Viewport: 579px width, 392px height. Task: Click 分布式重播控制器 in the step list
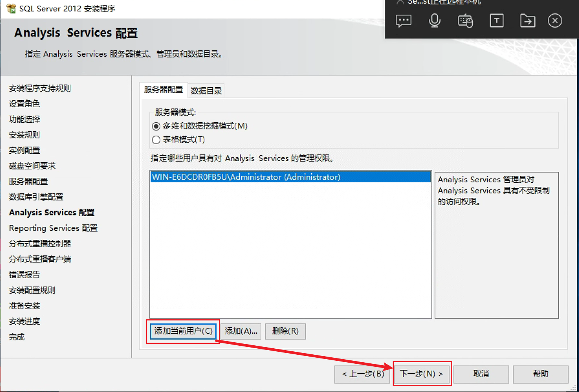pyautogui.click(x=40, y=244)
